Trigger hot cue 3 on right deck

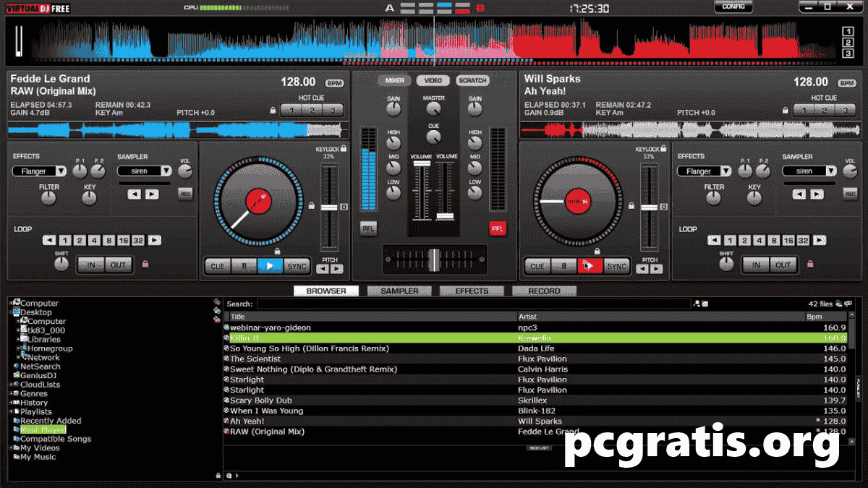tap(845, 111)
